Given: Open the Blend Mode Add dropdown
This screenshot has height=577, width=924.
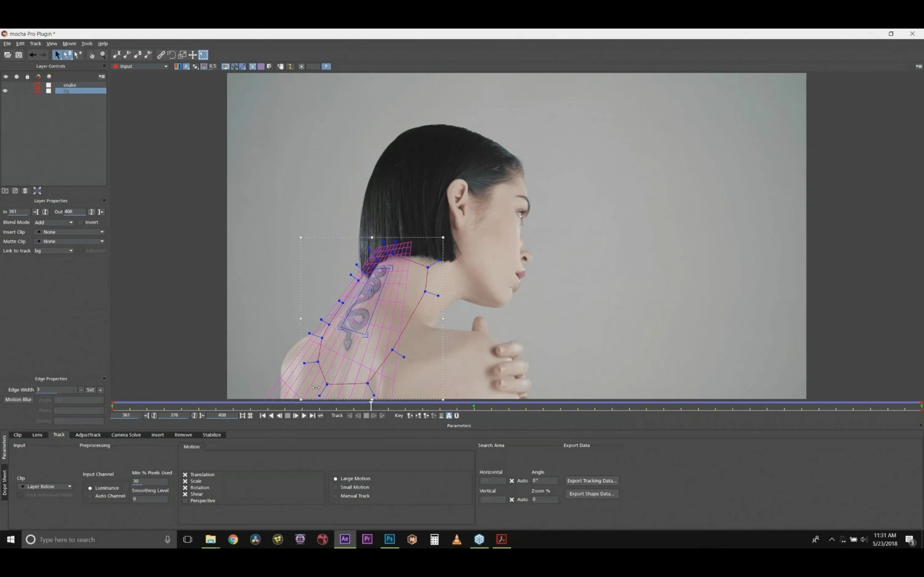Looking at the screenshot, I should tap(54, 222).
